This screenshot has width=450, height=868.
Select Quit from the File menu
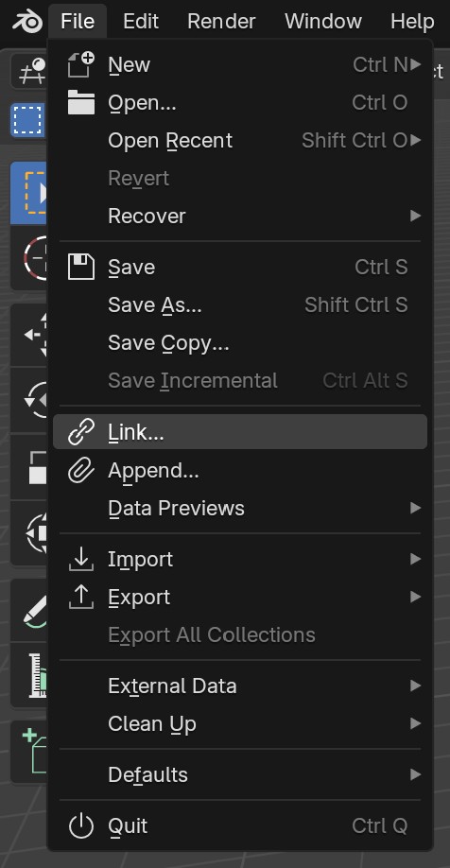[x=240, y=825]
